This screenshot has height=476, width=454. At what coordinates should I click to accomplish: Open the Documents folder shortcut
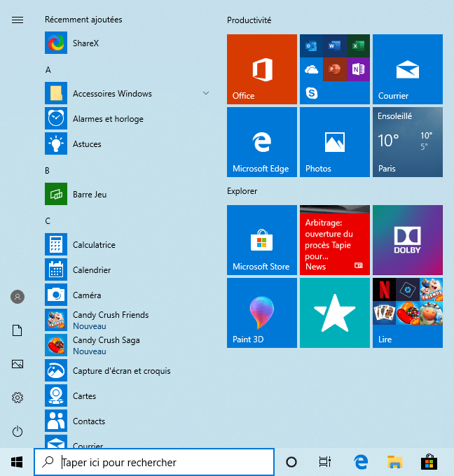coord(18,330)
